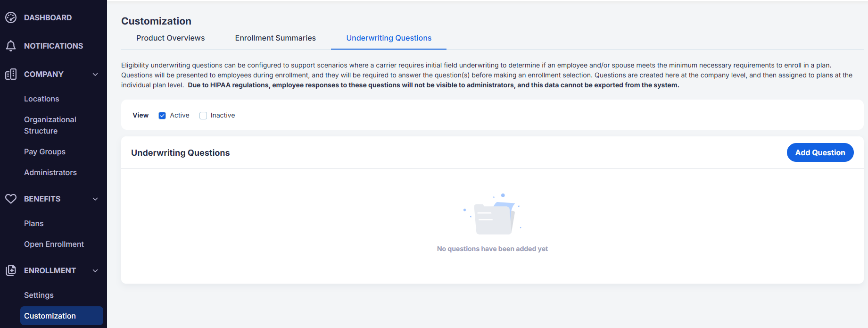The height and width of the screenshot is (328, 868).
Task: Go to Locations in the sidebar
Action: [41, 99]
